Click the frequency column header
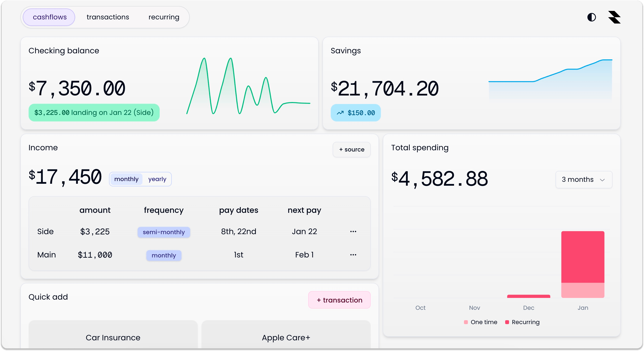Viewport: 644px width, 351px height. [x=164, y=210]
